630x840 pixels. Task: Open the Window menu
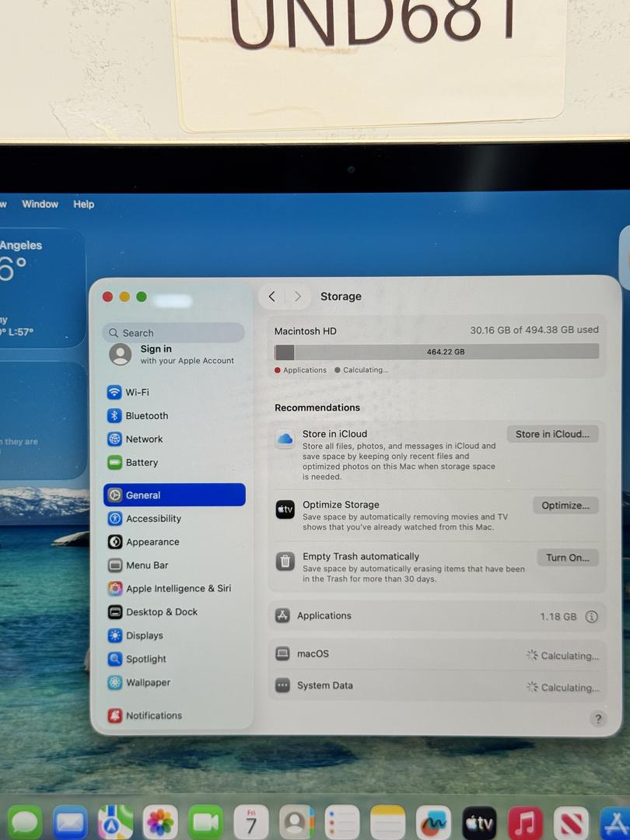[x=40, y=204]
